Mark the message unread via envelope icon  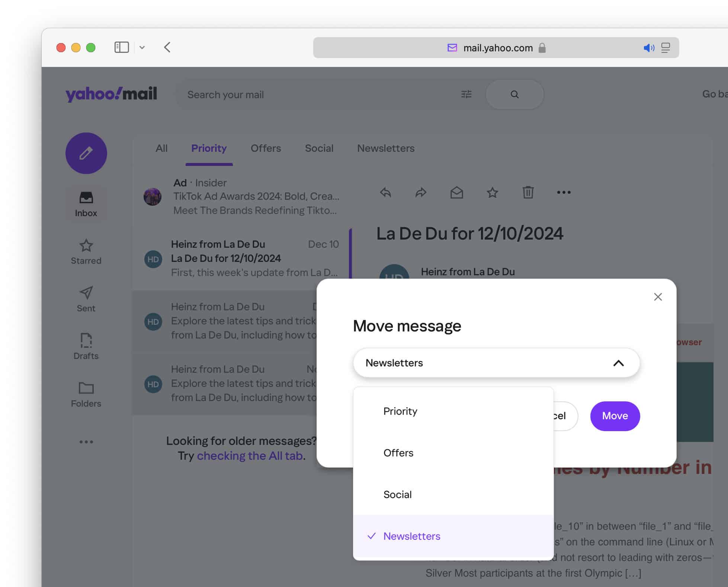pyautogui.click(x=457, y=192)
